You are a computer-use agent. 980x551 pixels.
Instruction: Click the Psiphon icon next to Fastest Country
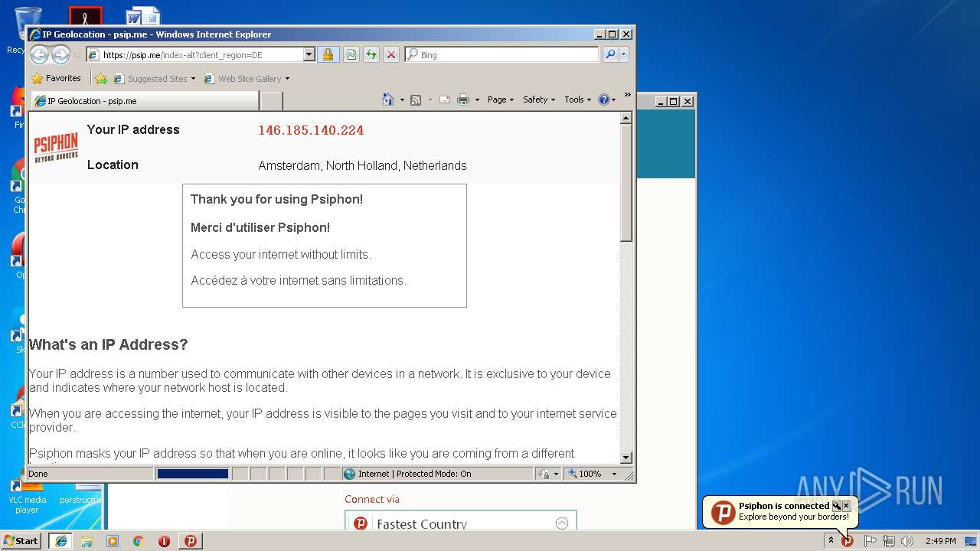coord(360,523)
